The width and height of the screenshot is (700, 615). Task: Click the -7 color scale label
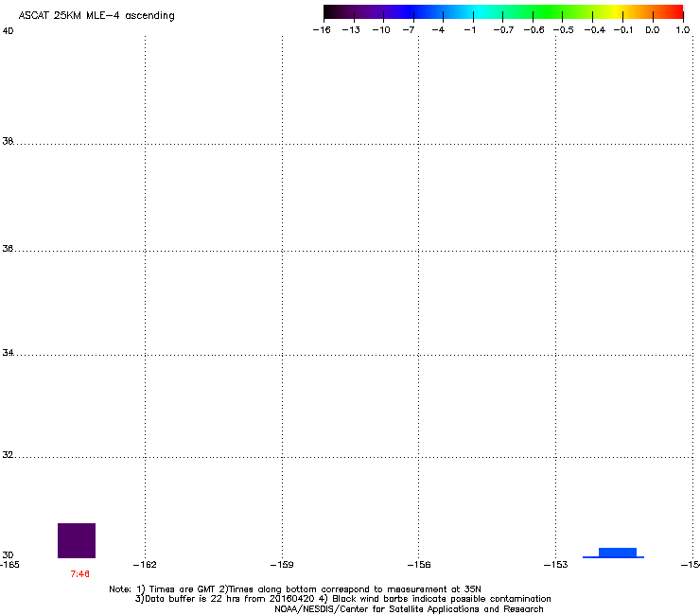[x=409, y=30]
